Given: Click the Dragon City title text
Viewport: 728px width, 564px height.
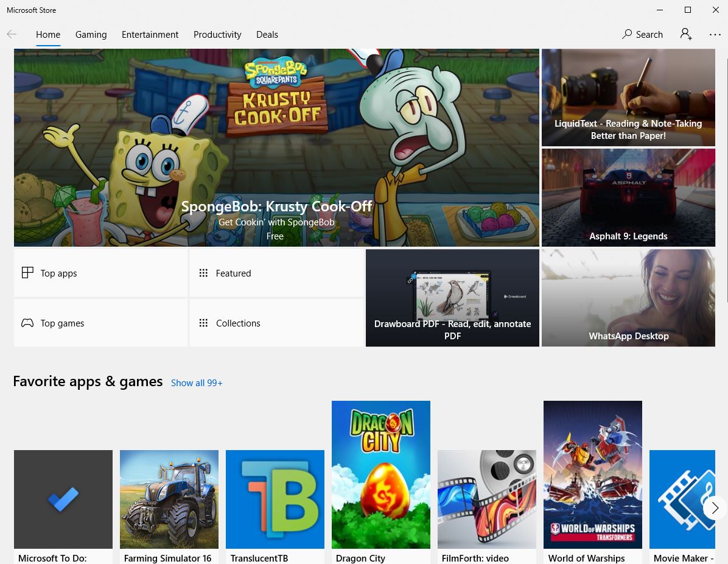Looking at the screenshot, I should (360, 558).
